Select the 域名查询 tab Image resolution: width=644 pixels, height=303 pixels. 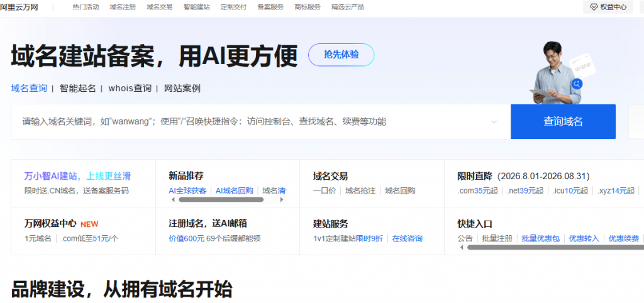tap(29, 88)
